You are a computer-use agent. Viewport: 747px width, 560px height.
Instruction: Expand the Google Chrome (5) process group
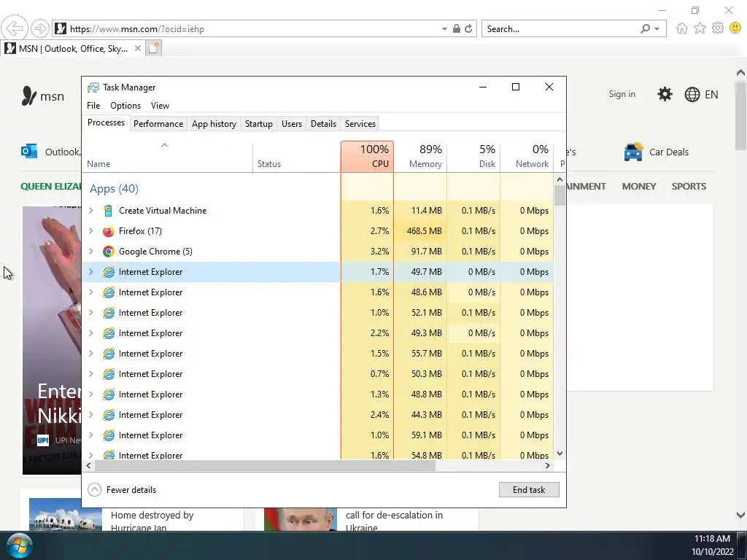91,252
